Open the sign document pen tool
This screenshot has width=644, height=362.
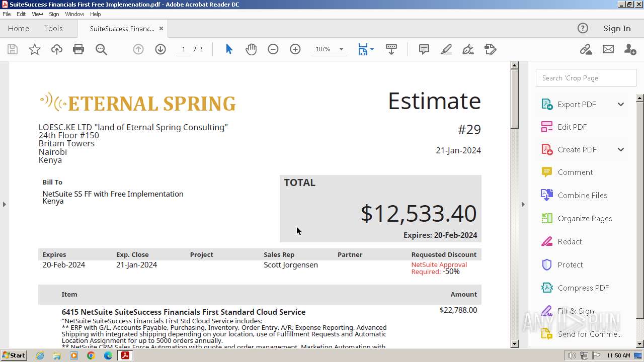(x=468, y=49)
